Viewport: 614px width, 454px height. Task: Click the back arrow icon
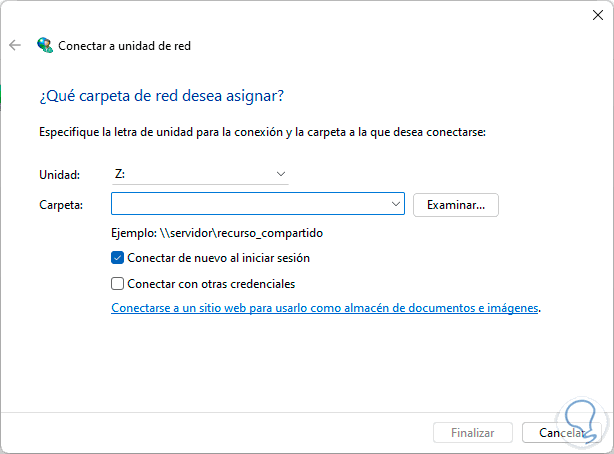pos(15,45)
